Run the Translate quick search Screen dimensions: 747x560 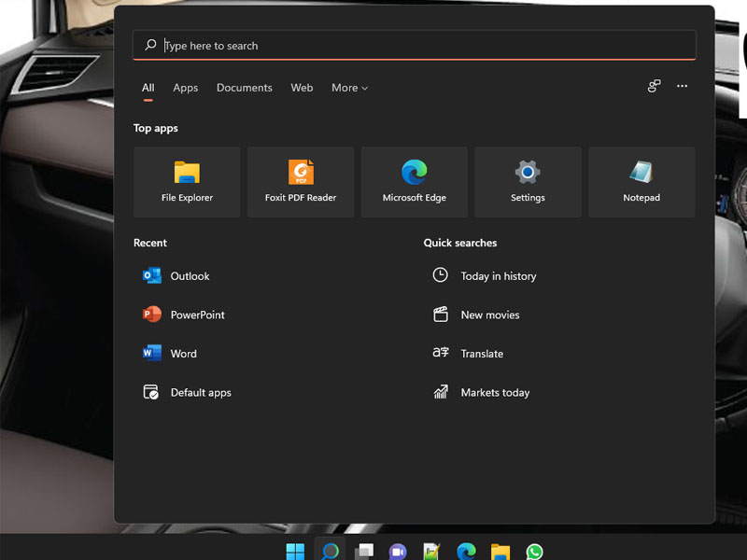[x=468, y=354]
